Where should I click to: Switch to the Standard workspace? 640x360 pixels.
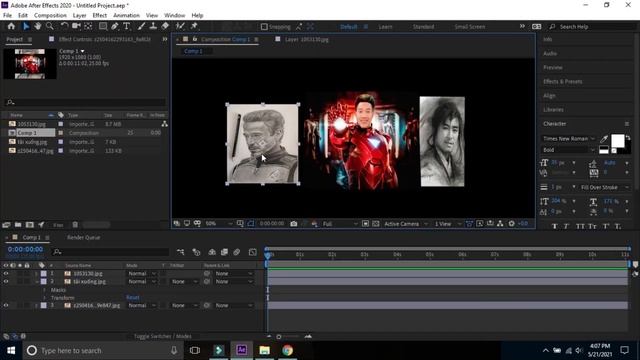(423, 27)
